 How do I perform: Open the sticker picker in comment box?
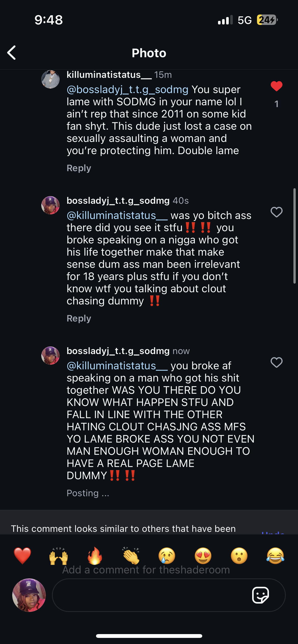point(260,595)
